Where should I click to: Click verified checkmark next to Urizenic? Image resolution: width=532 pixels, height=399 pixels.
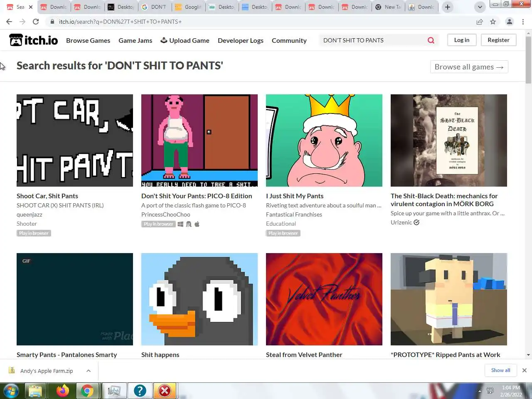(x=416, y=222)
